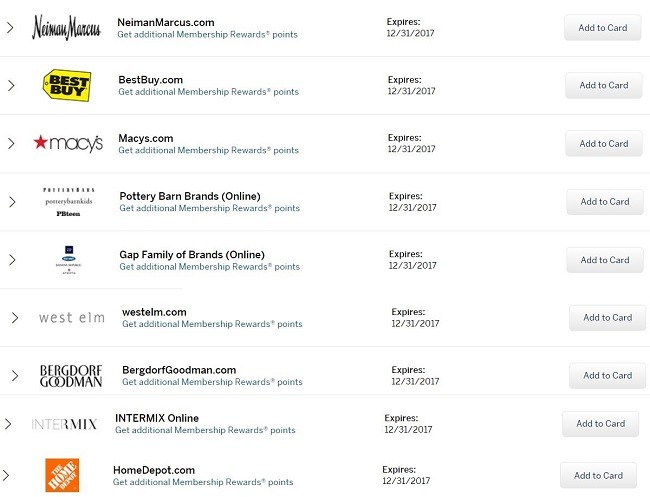This screenshot has height=497, width=650.
Task: Add the INTERMIX Online offer to card
Action: tap(601, 424)
